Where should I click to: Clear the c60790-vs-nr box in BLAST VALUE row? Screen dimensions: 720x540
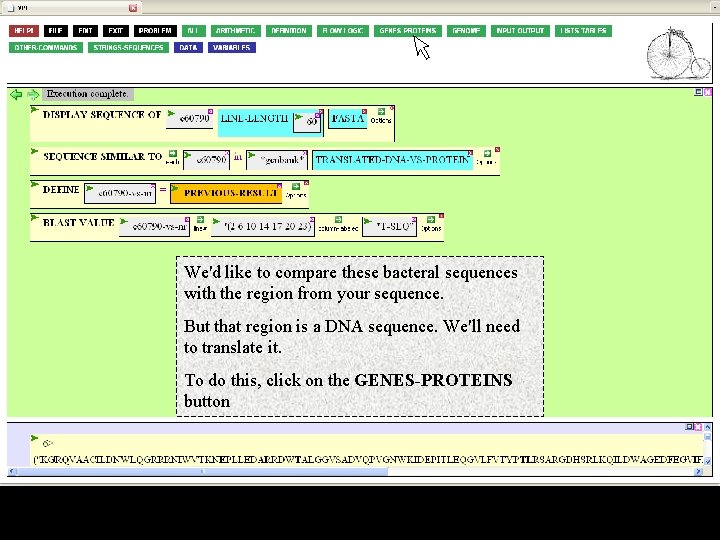(187, 219)
